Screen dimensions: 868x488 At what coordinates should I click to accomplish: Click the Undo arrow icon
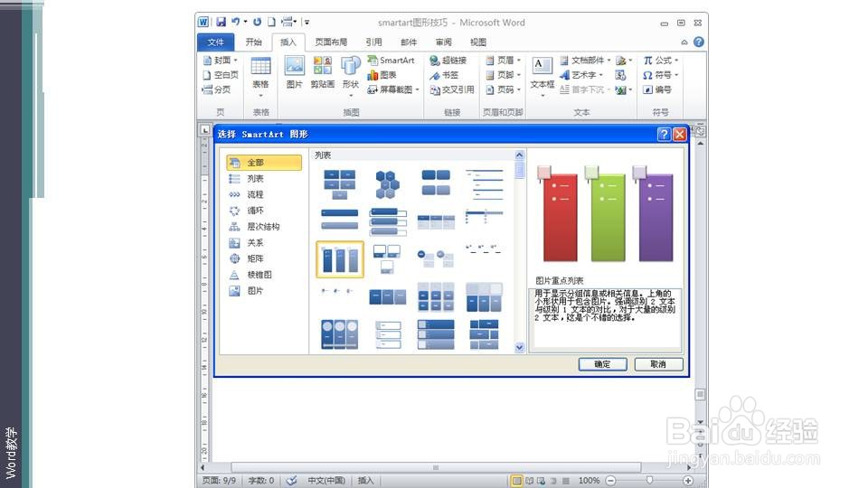coord(236,22)
